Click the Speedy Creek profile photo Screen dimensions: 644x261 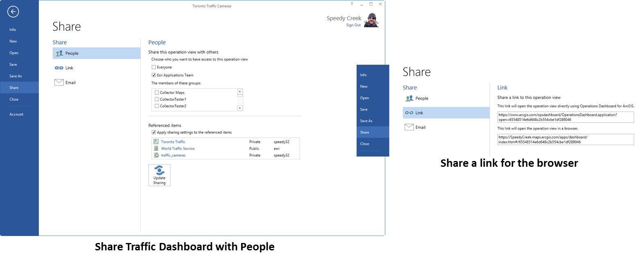(x=371, y=20)
